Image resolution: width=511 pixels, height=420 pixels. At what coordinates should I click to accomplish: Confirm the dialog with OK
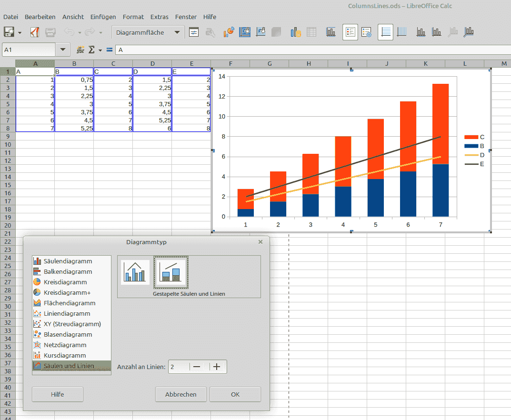pos(235,394)
